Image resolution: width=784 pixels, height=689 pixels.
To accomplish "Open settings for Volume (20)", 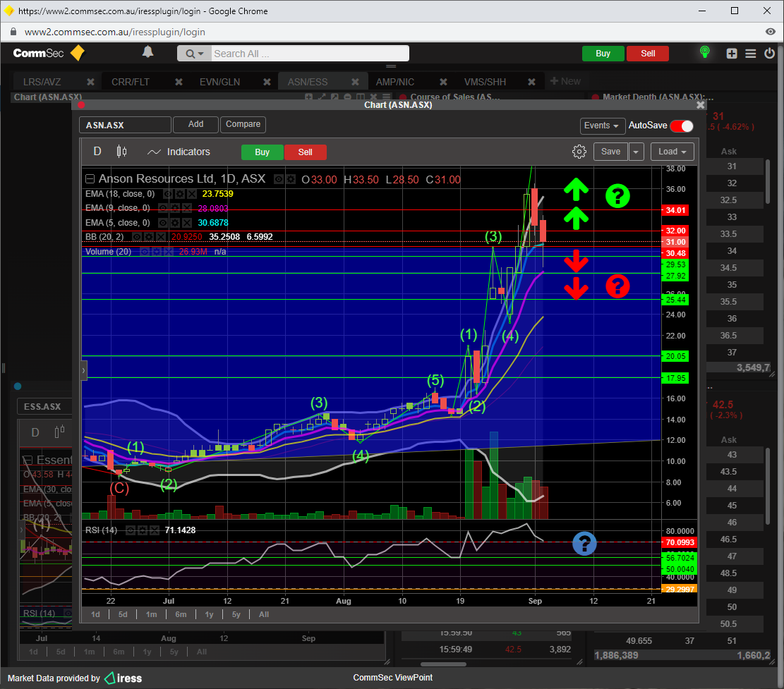I will coord(156,252).
